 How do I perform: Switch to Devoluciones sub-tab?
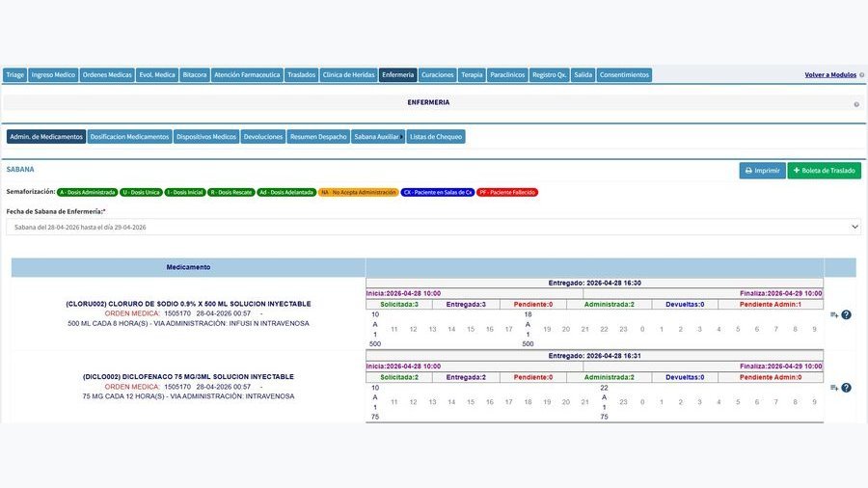tap(263, 137)
